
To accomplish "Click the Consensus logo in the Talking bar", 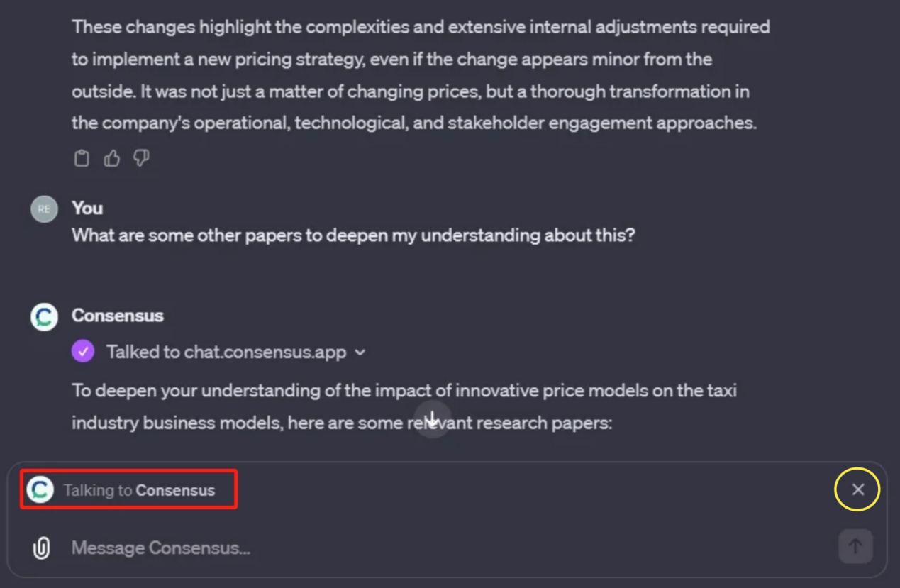I will [x=40, y=489].
